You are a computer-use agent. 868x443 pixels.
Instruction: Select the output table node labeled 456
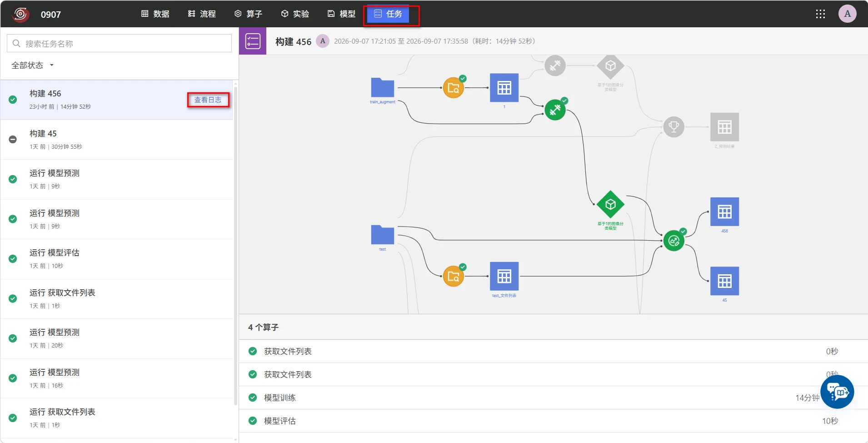click(724, 211)
